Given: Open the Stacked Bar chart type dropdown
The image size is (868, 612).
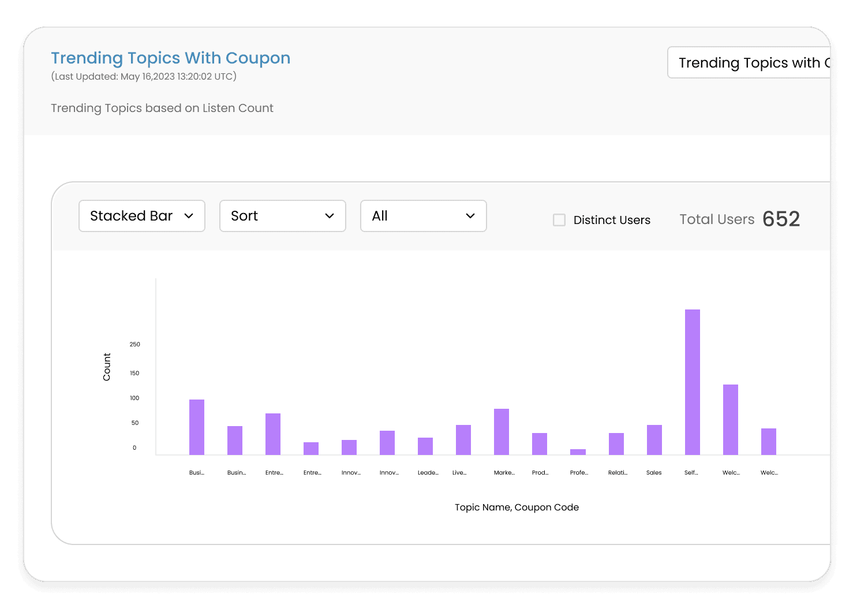Looking at the screenshot, I should click(141, 216).
